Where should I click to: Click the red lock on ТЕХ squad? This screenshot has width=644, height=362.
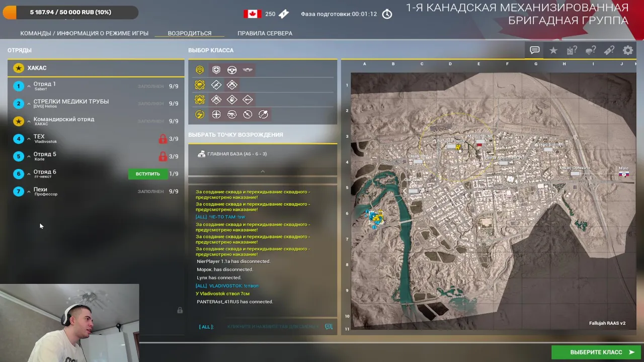pos(163,139)
